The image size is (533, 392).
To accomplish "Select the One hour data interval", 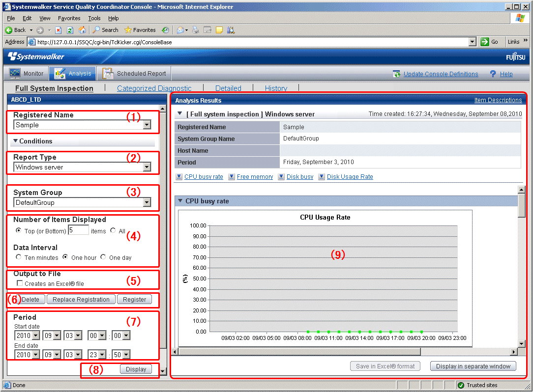I will click(65, 257).
